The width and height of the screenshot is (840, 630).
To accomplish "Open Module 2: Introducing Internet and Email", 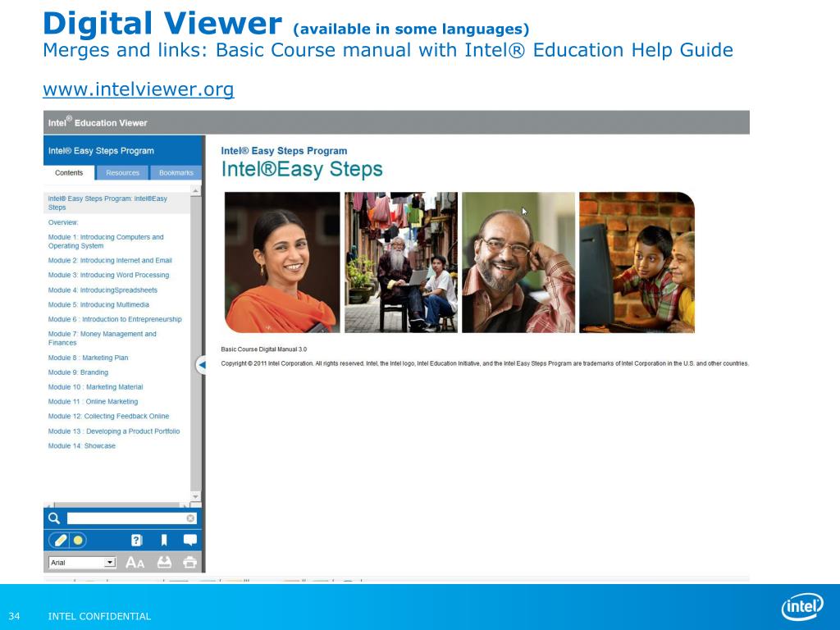I will 110,260.
